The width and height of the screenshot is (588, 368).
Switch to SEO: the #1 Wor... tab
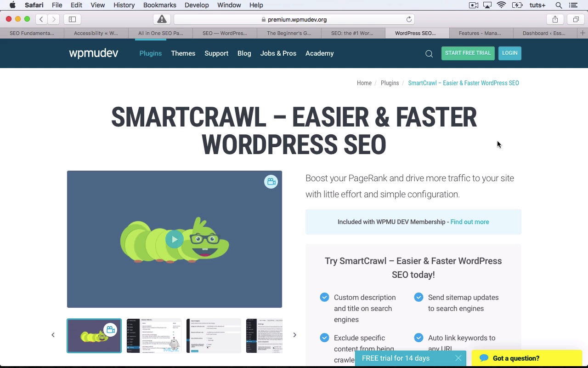tap(352, 33)
